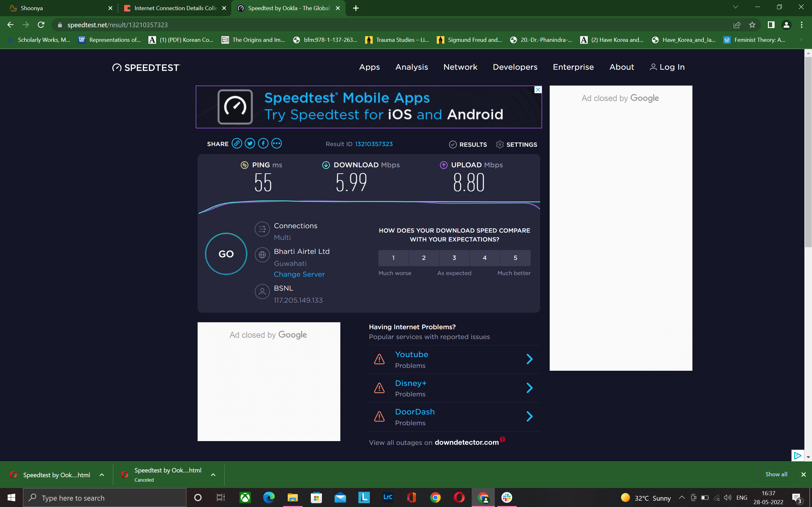Open more share options ellipsis icon
The width and height of the screenshot is (812, 507).
(277, 144)
